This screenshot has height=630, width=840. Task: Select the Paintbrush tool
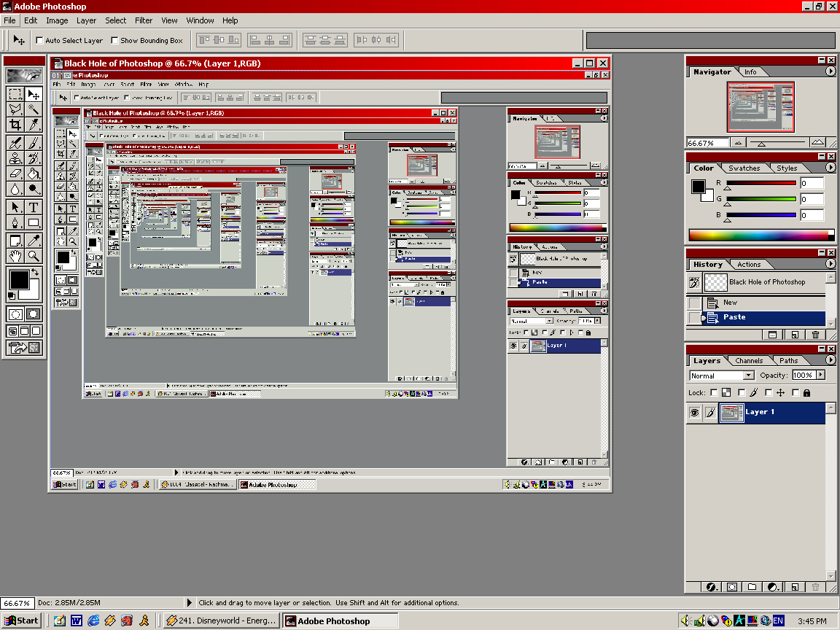point(34,142)
